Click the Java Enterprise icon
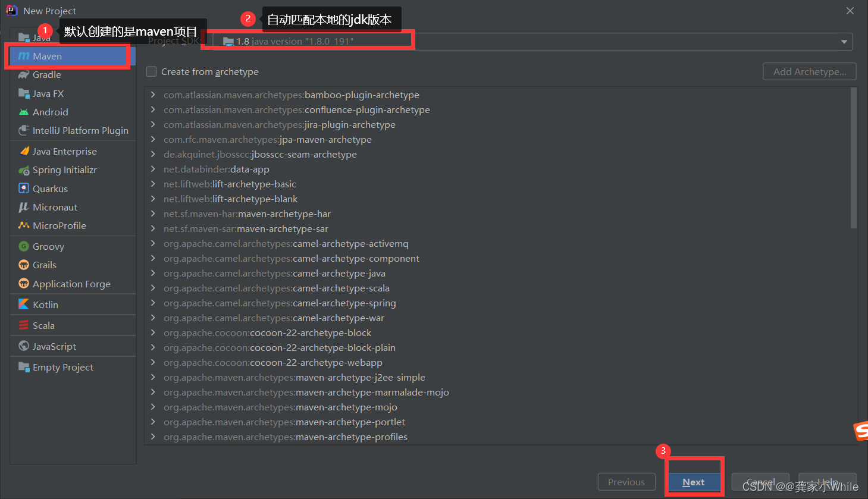This screenshot has height=499, width=868. (24, 151)
